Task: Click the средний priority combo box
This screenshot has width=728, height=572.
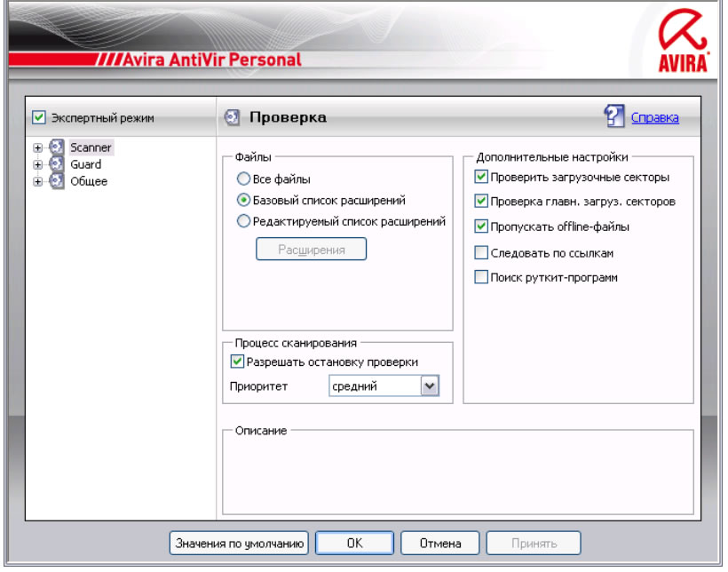Action: click(384, 386)
